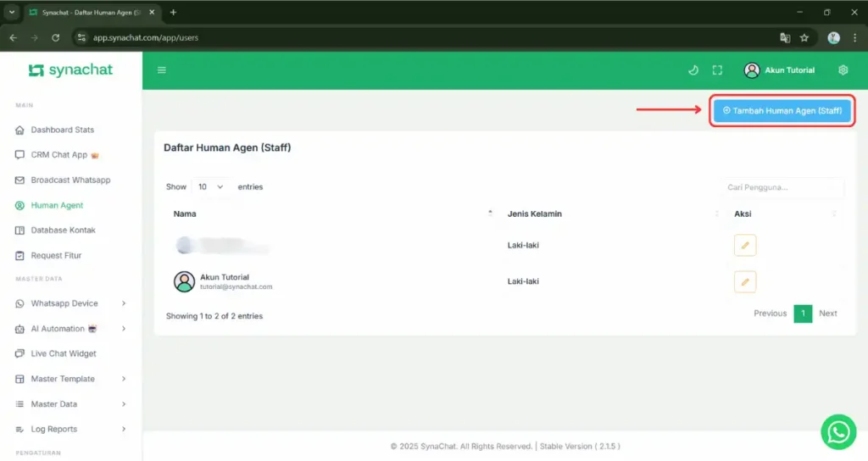868x461 pixels.
Task: Click the Master Data list icon
Action: pyautogui.click(x=20, y=404)
